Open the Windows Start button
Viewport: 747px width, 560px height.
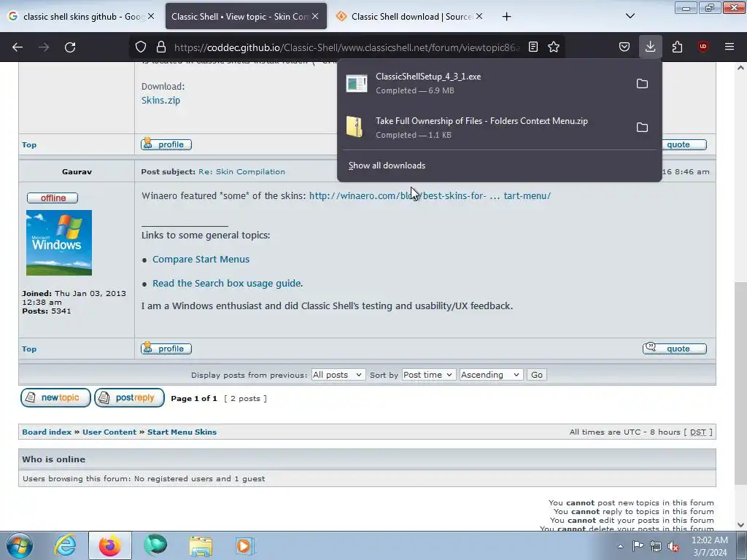click(x=20, y=545)
